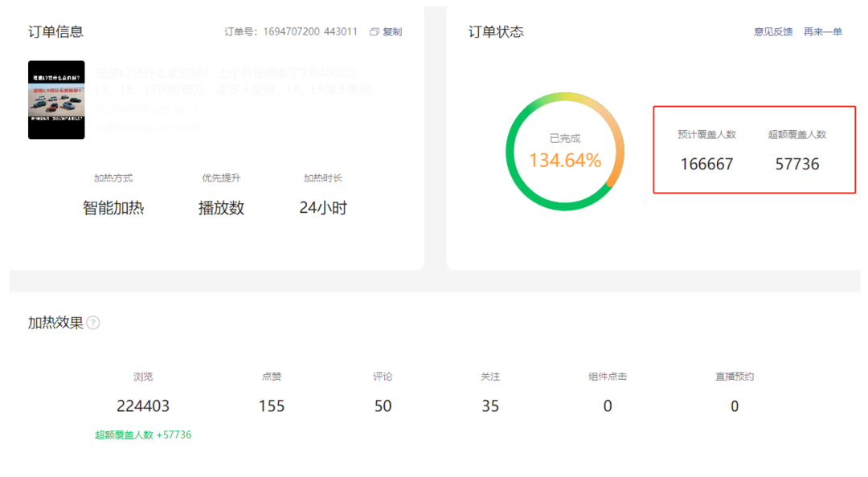The height and width of the screenshot is (477, 868).
Task: Click the 加热时长 label
Action: click(x=323, y=178)
